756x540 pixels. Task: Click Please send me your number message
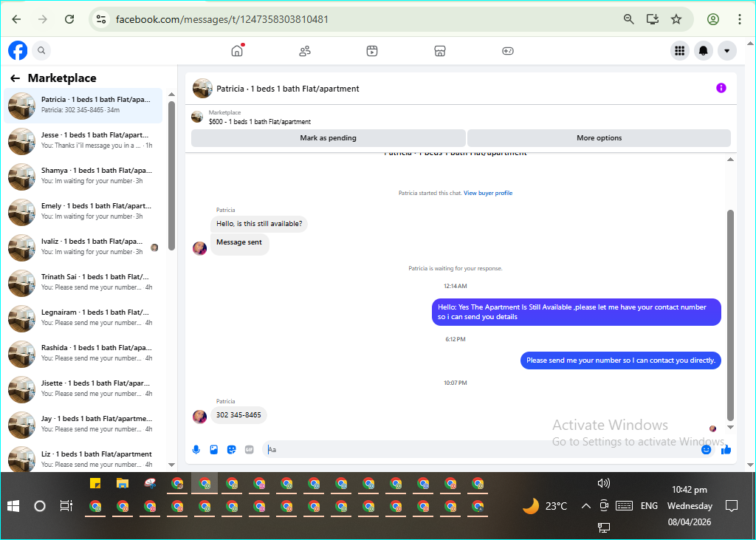tap(620, 360)
